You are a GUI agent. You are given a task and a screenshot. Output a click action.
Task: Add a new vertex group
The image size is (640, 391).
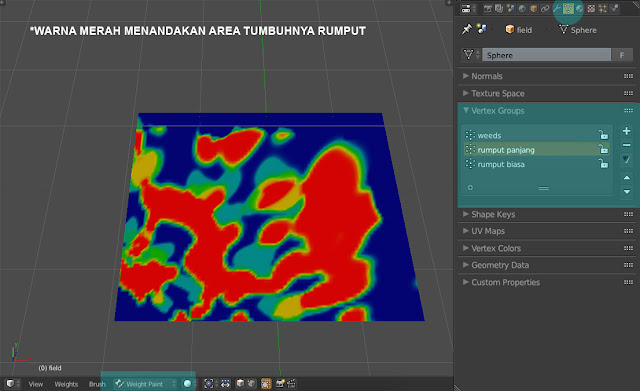627,131
